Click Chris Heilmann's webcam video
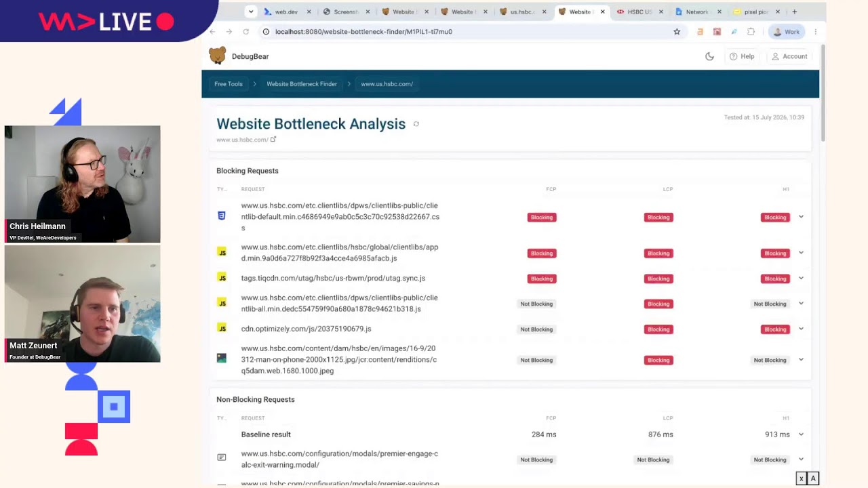The image size is (868, 488). 83,184
